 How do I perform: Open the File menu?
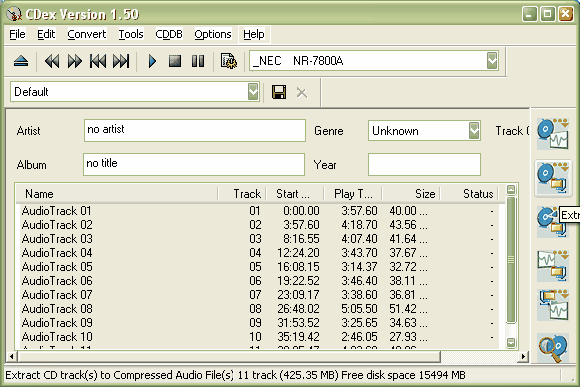(17, 34)
